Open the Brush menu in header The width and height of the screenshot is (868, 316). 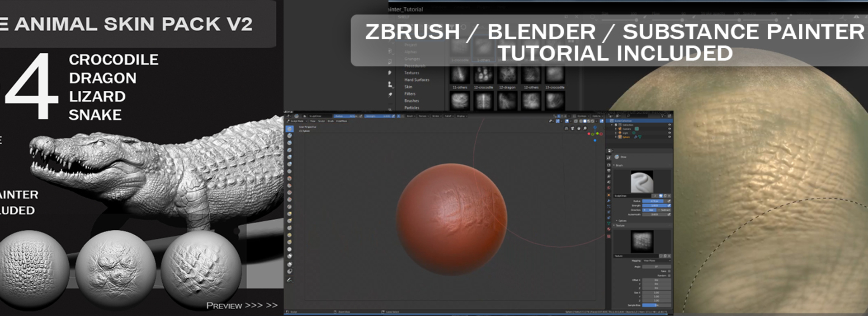coord(330,121)
